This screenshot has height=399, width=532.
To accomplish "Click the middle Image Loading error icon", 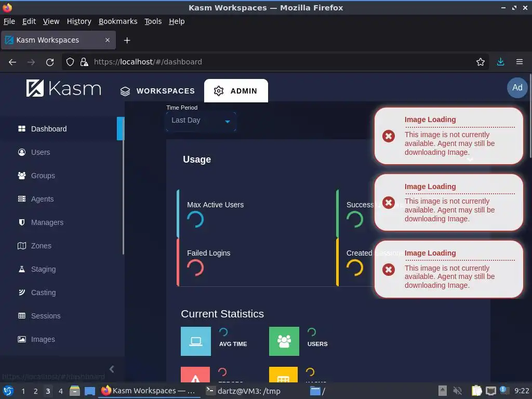I will pyautogui.click(x=389, y=203).
